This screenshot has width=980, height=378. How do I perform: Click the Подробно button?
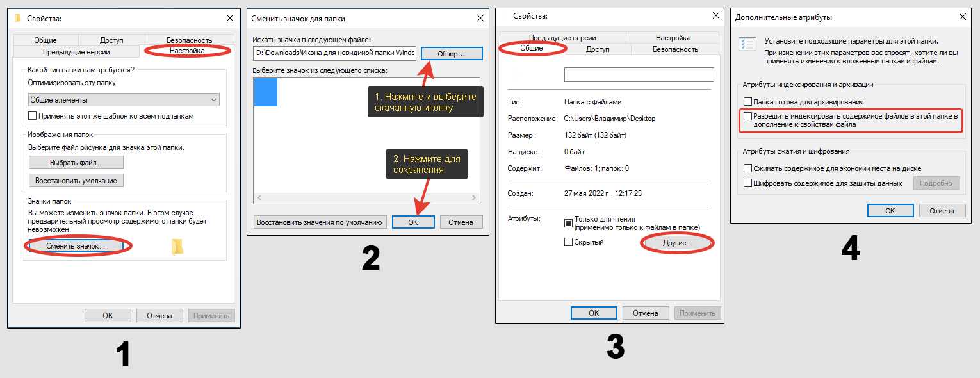click(x=936, y=183)
